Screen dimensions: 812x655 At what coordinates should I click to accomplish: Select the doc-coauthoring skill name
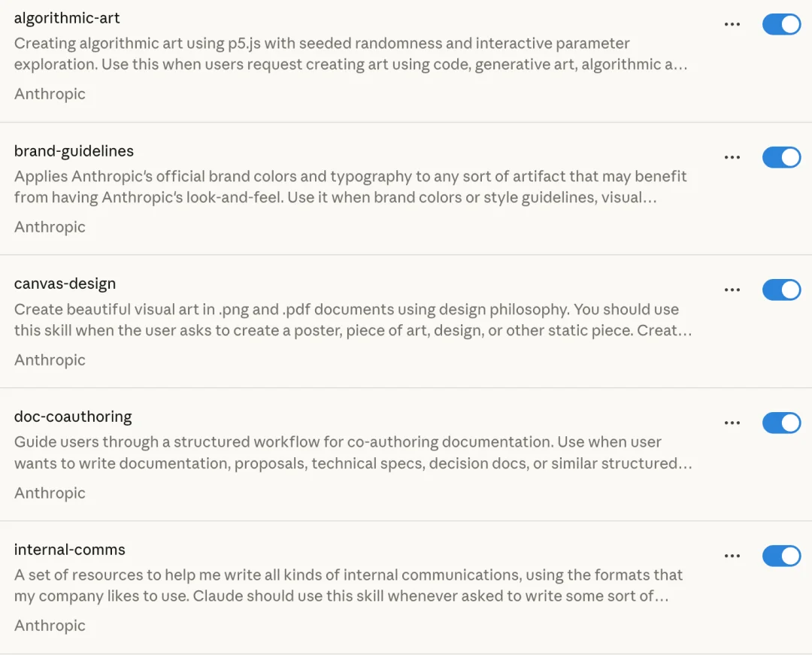(x=73, y=417)
